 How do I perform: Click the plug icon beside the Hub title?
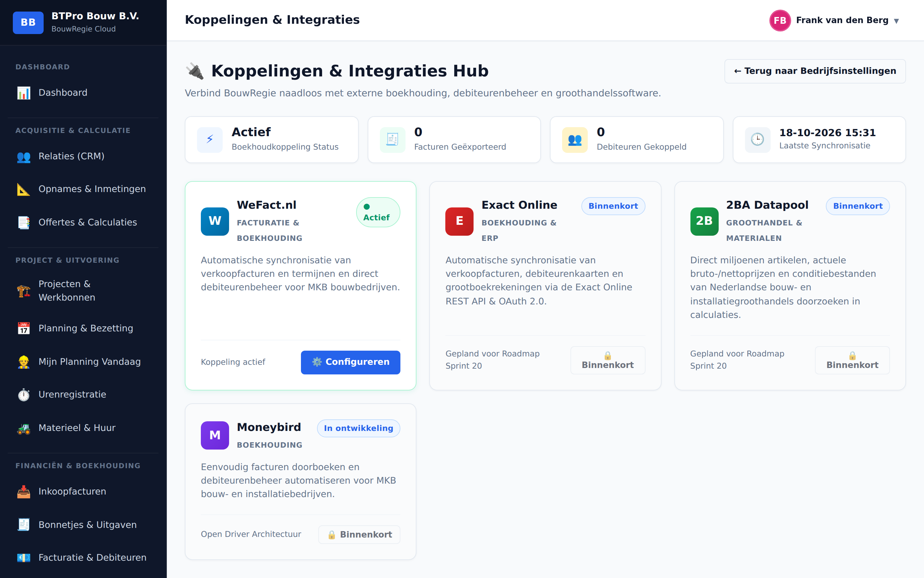pyautogui.click(x=195, y=71)
